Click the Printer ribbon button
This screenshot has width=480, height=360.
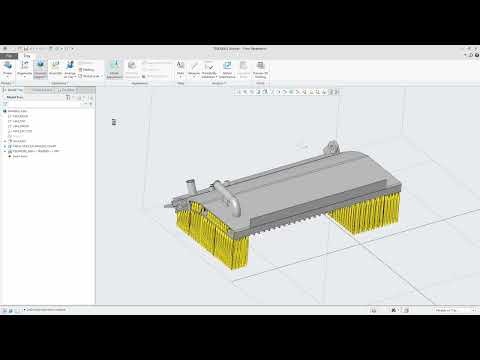(7, 69)
